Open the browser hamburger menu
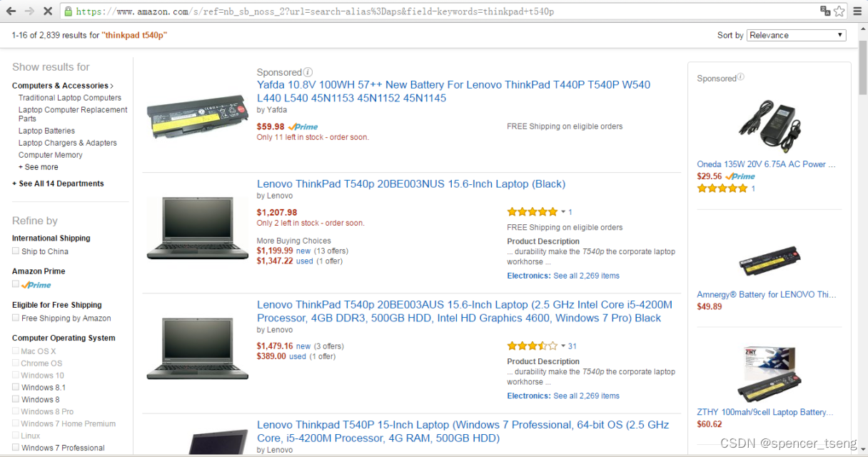Viewport: 868px width, 457px height. point(857,11)
